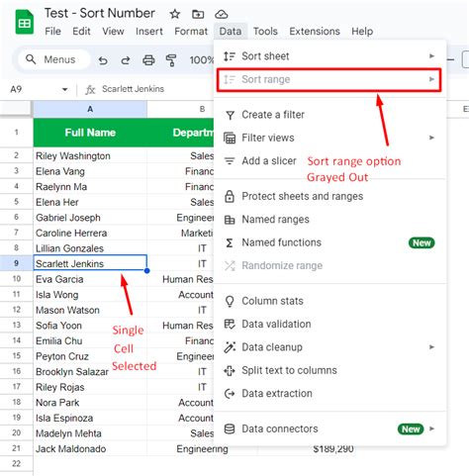Select the paint format icon

[x=171, y=60]
